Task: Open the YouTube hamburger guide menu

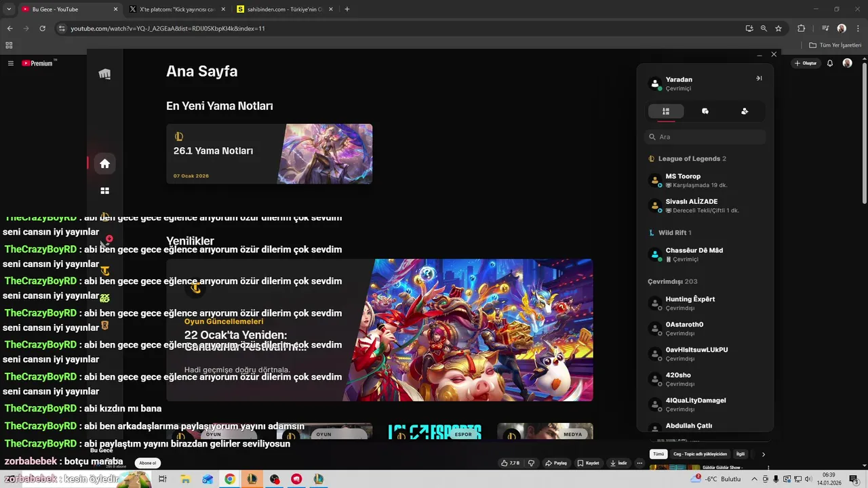Action: pos(11,63)
